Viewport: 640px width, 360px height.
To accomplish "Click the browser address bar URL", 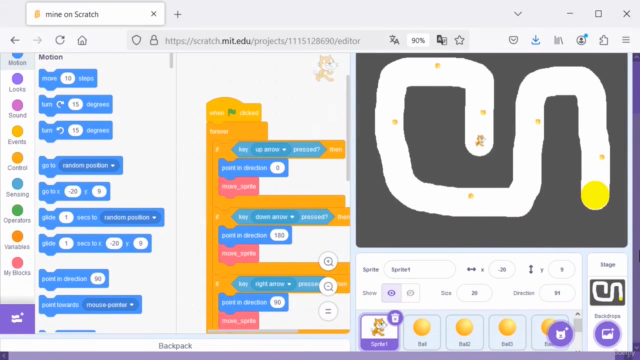I will (262, 41).
